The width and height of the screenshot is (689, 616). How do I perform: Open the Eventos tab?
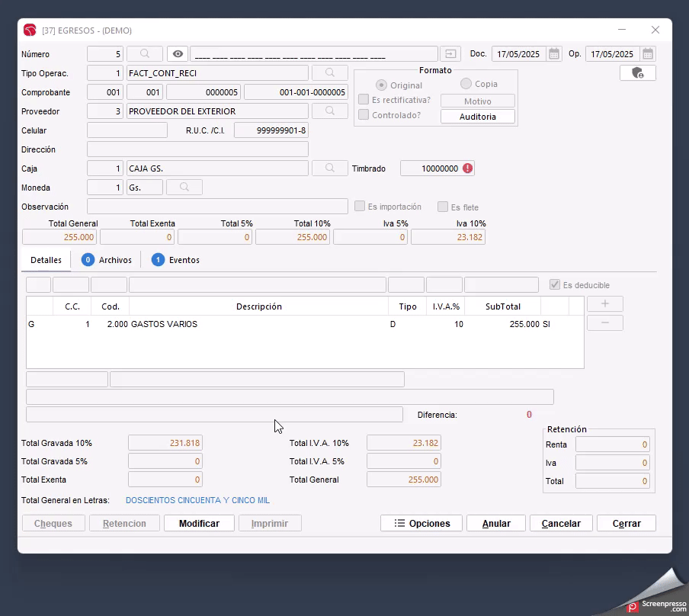[x=176, y=260]
